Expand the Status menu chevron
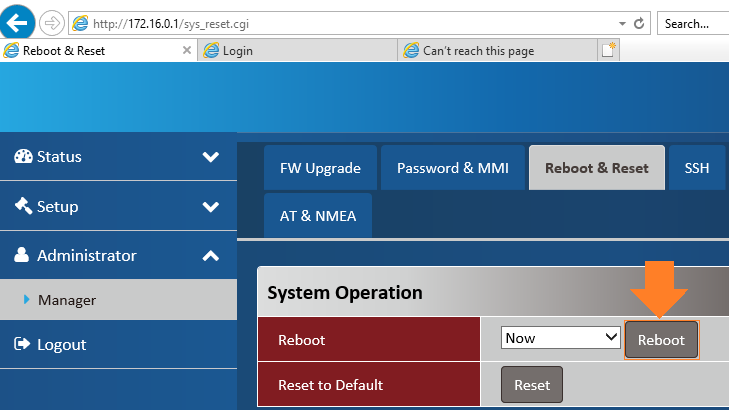This screenshot has width=729, height=410. (210, 157)
